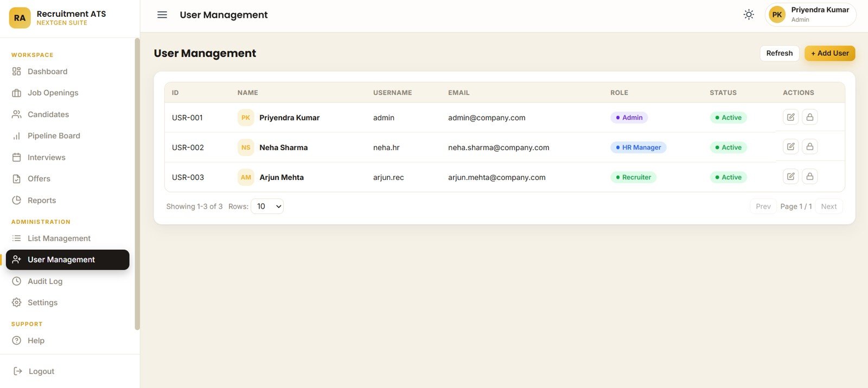Open the Audit Log page
The image size is (868, 388).
tap(68, 281)
